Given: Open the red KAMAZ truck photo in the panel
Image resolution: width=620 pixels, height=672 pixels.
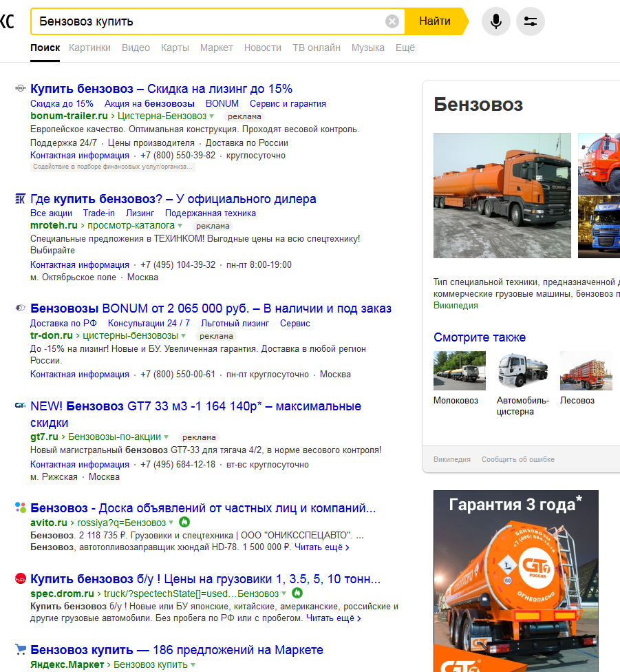Looking at the screenshot, I should pyautogui.click(x=599, y=164).
